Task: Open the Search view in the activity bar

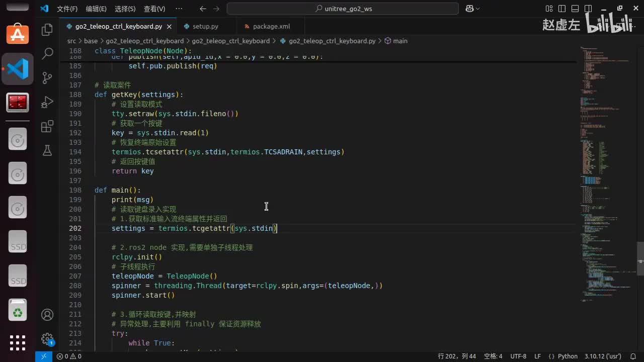Action: (x=47, y=53)
